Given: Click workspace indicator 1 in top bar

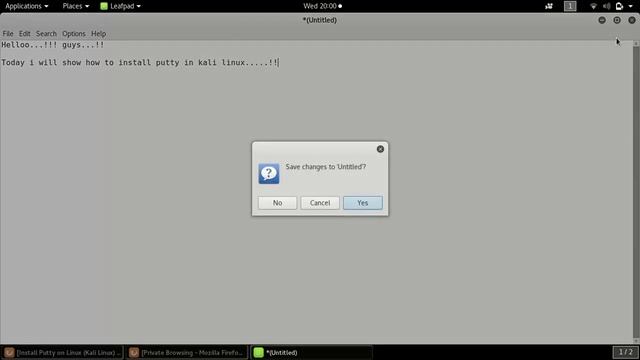Looking at the screenshot, I should pos(570,6).
